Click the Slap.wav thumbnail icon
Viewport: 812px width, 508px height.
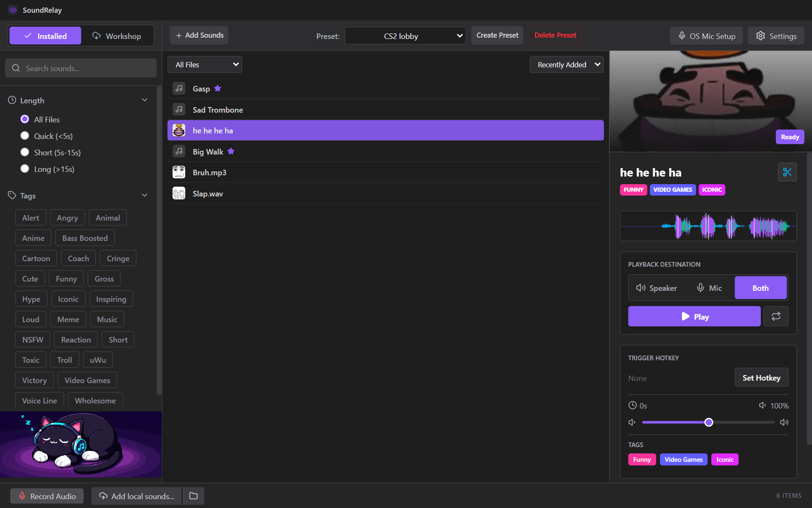point(179,193)
